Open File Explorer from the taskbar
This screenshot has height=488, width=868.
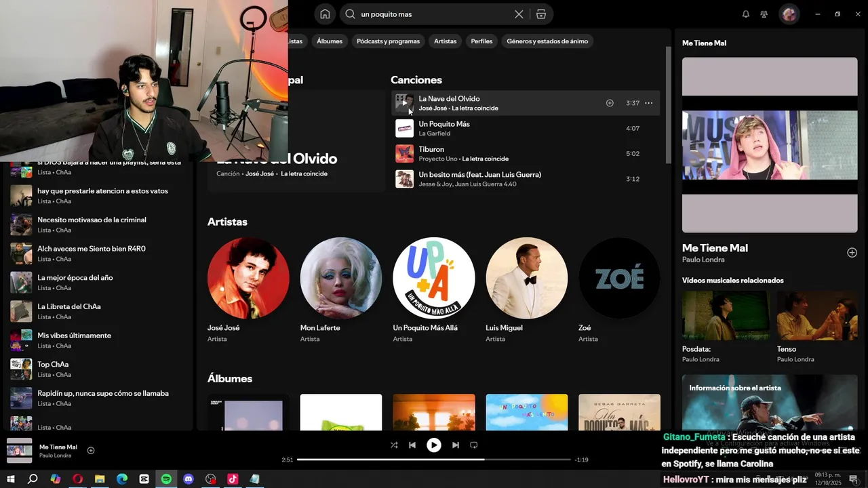pyautogui.click(x=100, y=479)
